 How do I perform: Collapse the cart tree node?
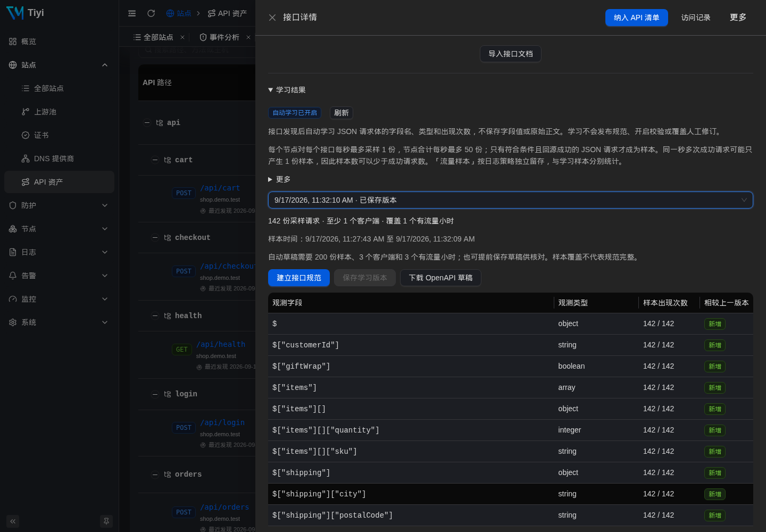coord(155,160)
